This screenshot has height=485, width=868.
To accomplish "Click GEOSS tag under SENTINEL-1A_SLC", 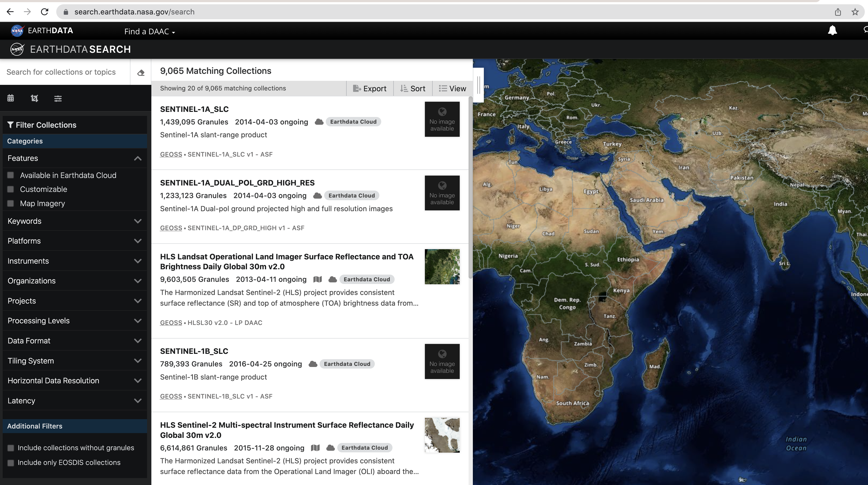I will coord(171,154).
